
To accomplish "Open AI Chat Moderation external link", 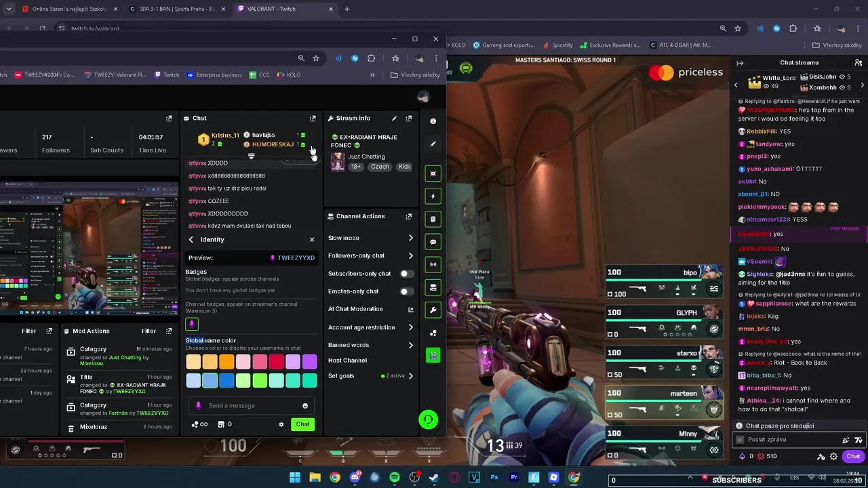I will [410, 310].
